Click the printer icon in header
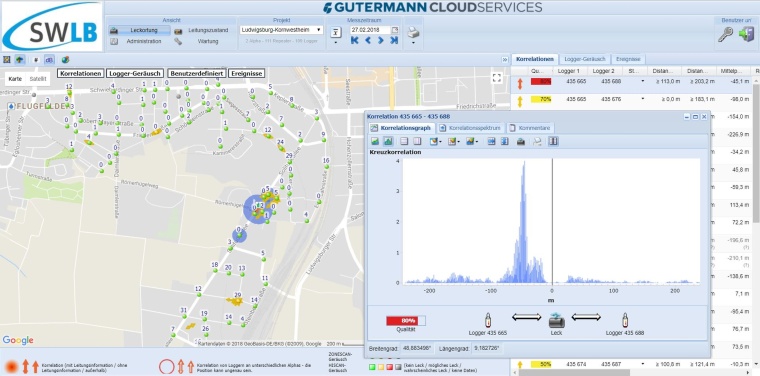Image resolution: width=760 pixels, height=376 pixels. pyautogui.click(x=413, y=32)
